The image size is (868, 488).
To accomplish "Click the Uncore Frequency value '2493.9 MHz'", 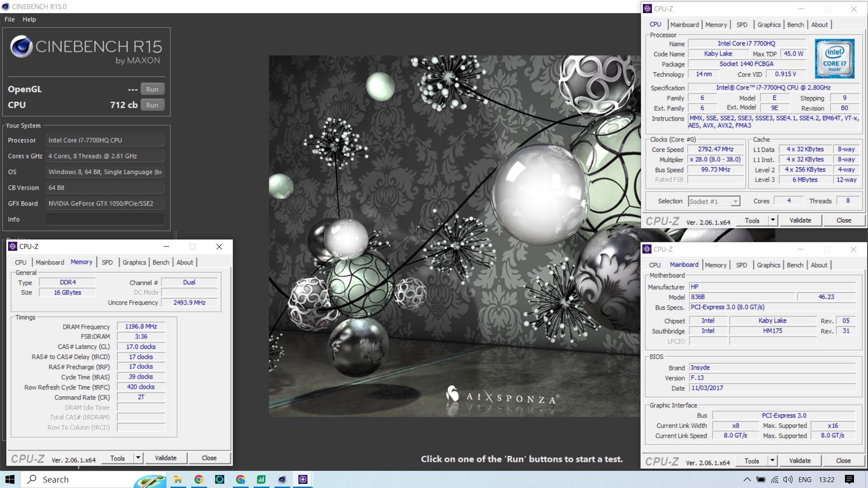I will tap(189, 302).
